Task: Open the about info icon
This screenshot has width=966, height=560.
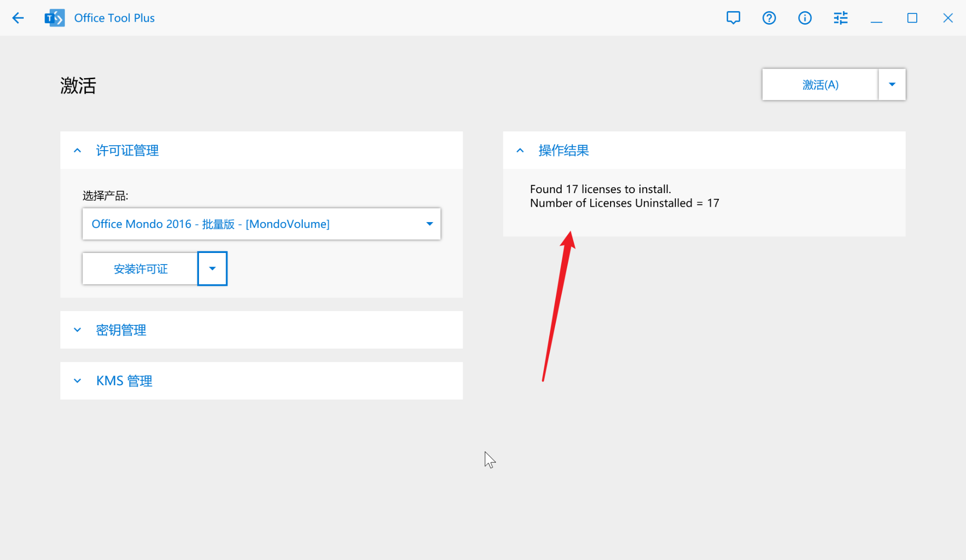Action: 805,18
